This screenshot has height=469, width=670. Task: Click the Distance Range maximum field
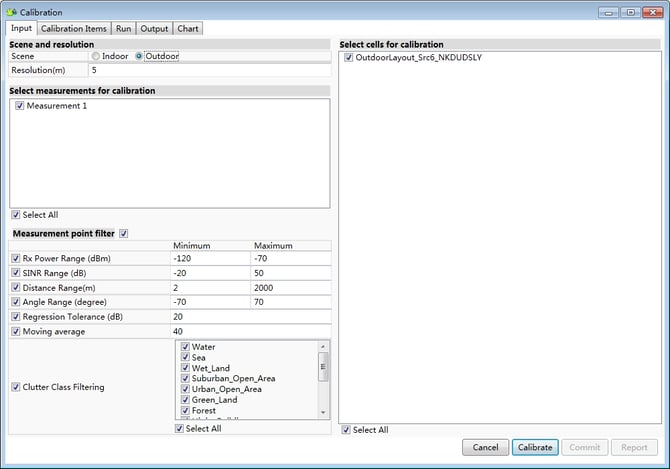tap(290, 288)
